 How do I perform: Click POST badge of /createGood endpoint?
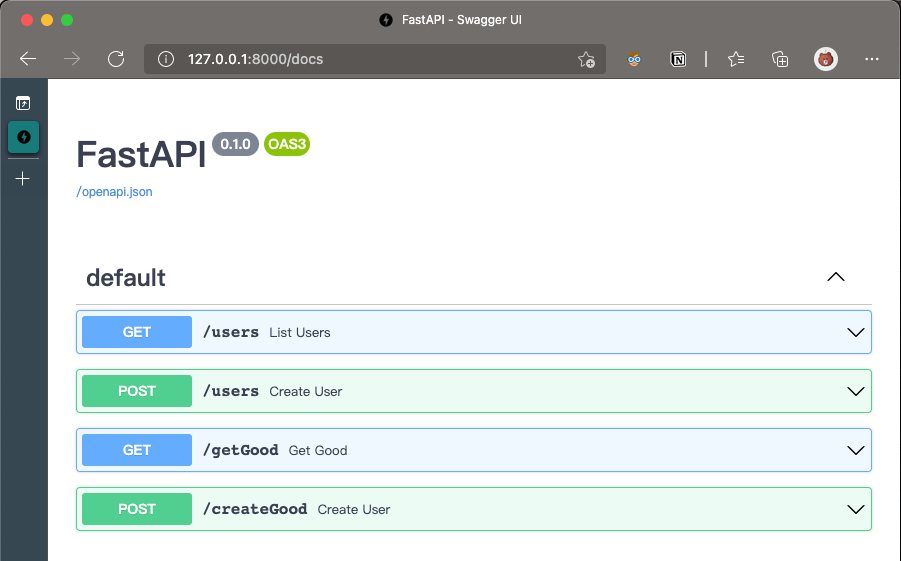pos(137,509)
